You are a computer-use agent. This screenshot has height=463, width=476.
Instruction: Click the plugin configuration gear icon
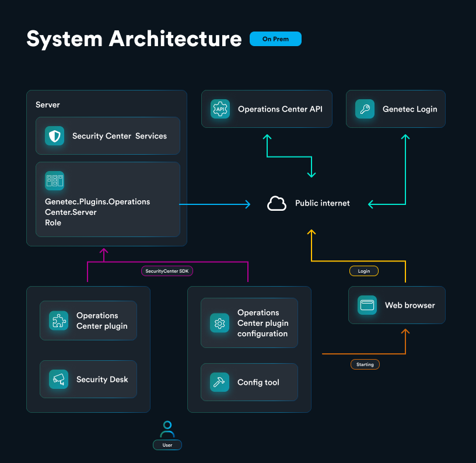click(219, 323)
